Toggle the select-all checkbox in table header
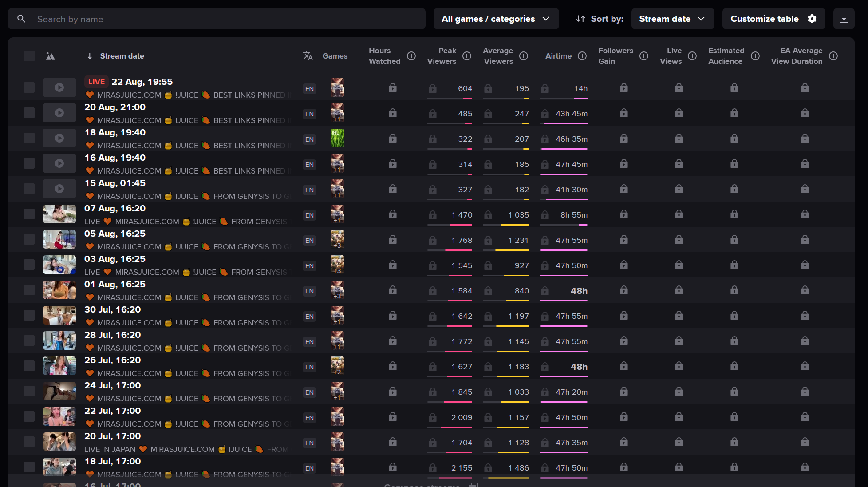Viewport: 868px width, 487px height. coord(29,56)
